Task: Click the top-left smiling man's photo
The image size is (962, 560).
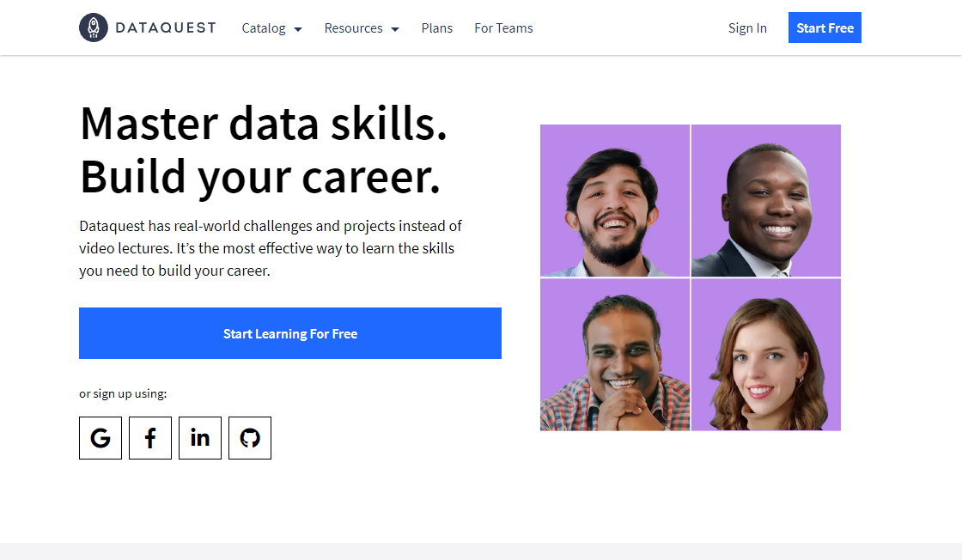Action: pyautogui.click(x=614, y=200)
